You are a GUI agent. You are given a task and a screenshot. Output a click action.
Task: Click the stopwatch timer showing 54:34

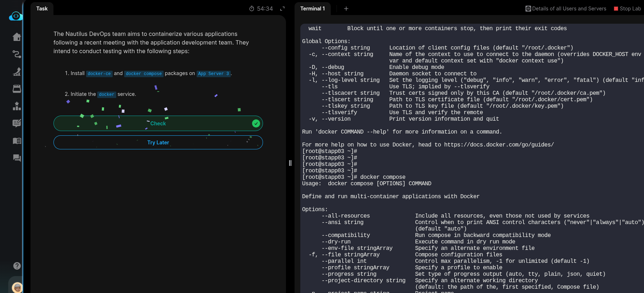(261, 9)
